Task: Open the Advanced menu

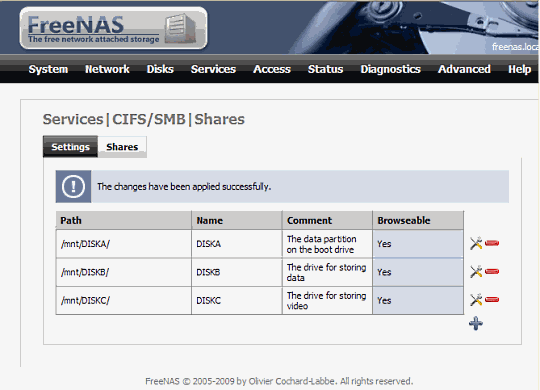Action: (464, 69)
